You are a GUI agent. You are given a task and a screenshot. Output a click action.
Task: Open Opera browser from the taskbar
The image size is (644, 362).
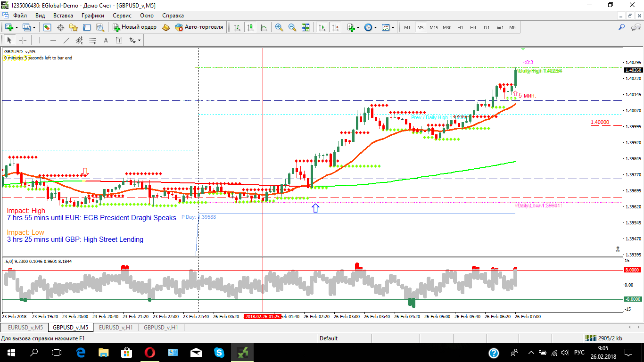[150, 353]
